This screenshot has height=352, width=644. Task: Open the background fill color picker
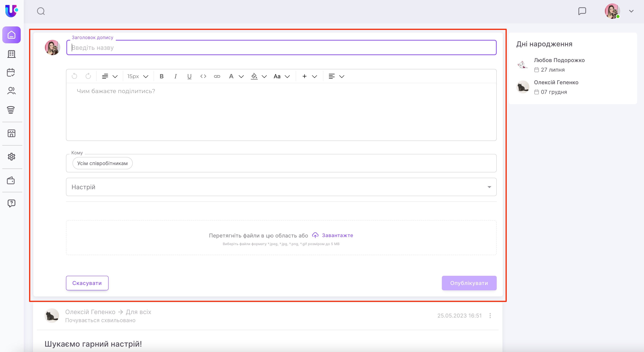click(x=254, y=76)
